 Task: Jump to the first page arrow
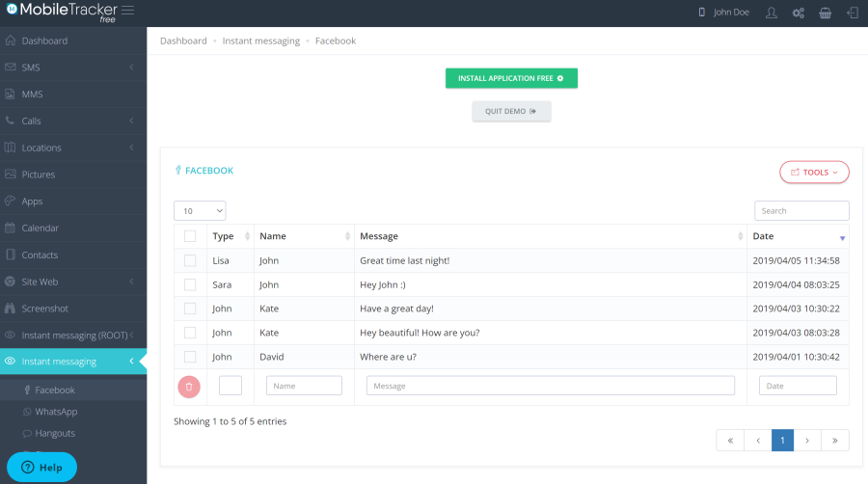pos(730,441)
